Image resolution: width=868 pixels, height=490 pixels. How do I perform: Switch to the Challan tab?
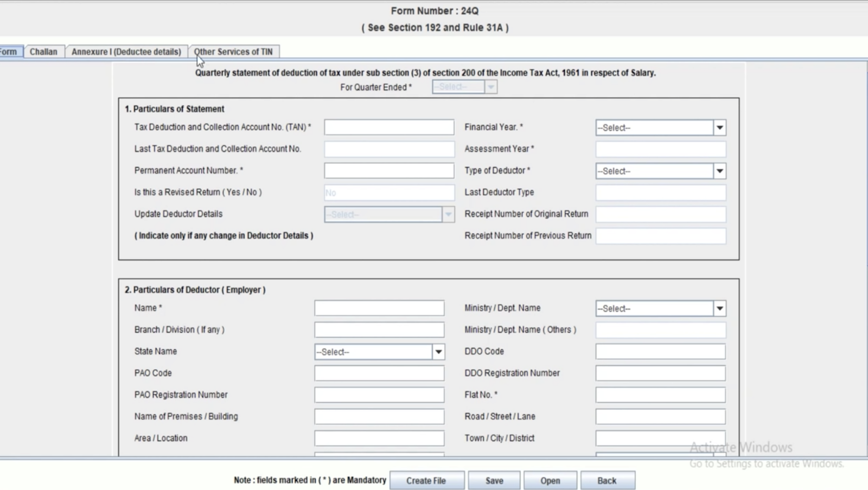click(43, 51)
